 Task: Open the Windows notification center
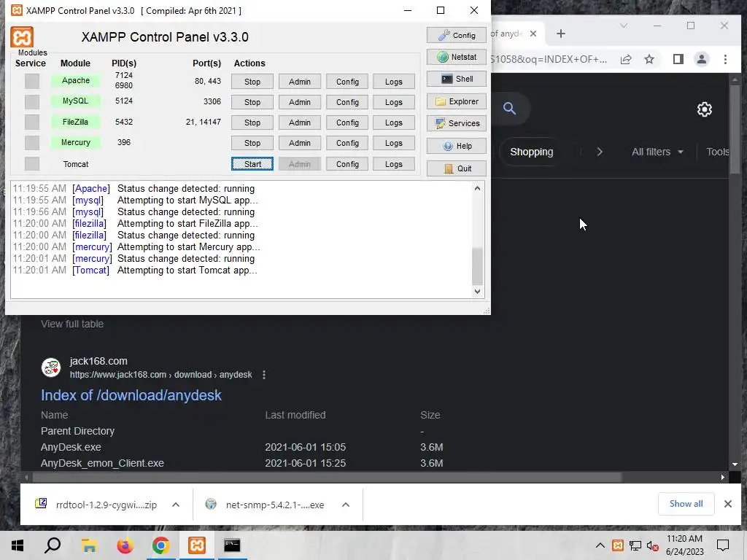723,545
